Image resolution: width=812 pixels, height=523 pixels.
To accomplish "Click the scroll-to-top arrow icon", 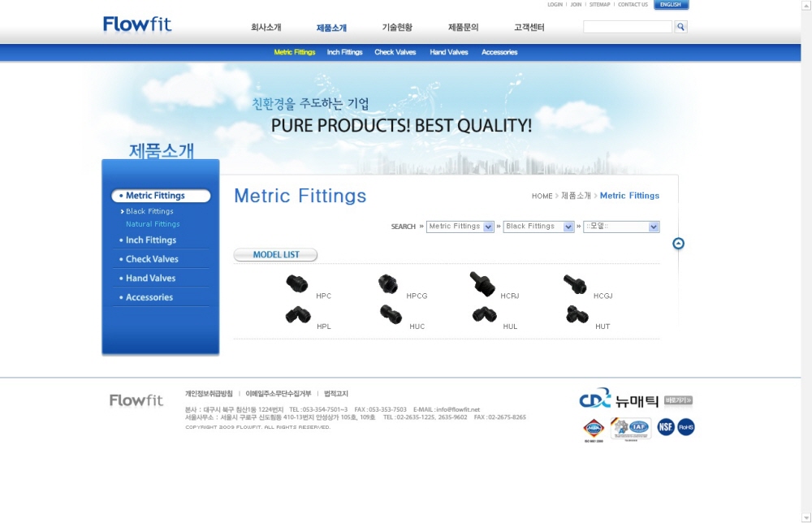I will click(678, 244).
